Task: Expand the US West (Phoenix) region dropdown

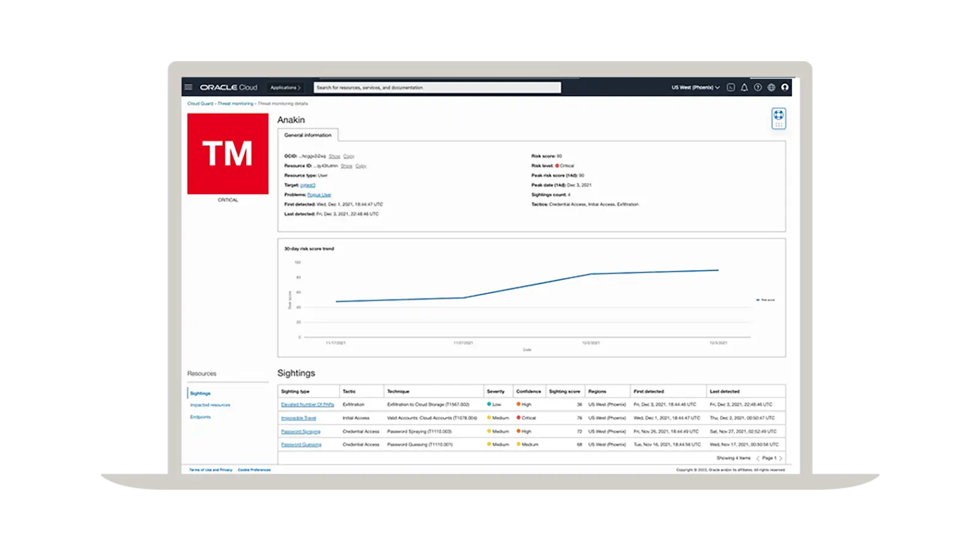Action: tap(695, 88)
